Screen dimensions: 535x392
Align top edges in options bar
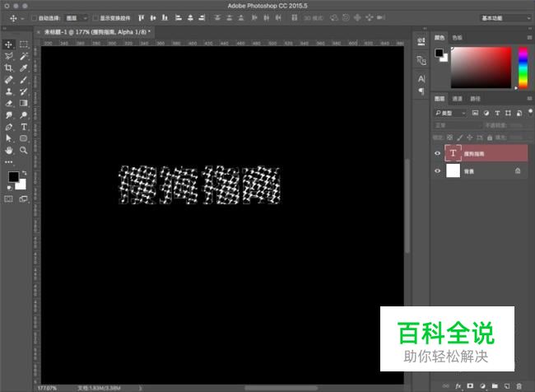click(x=142, y=18)
